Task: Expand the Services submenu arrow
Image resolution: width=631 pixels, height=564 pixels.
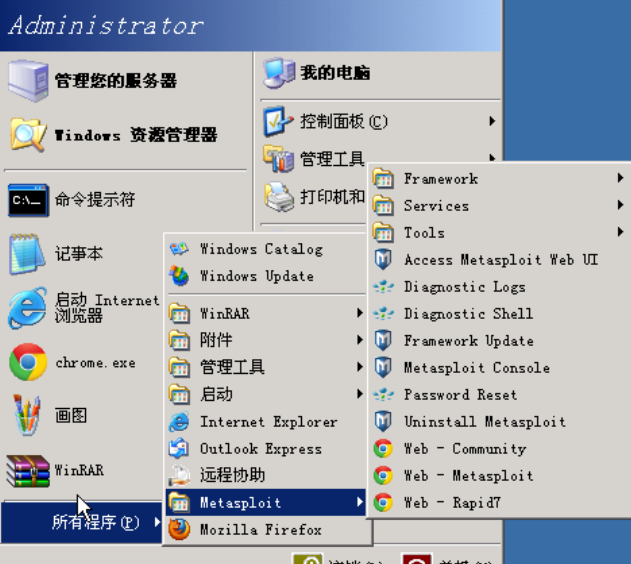Action: pos(620,205)
